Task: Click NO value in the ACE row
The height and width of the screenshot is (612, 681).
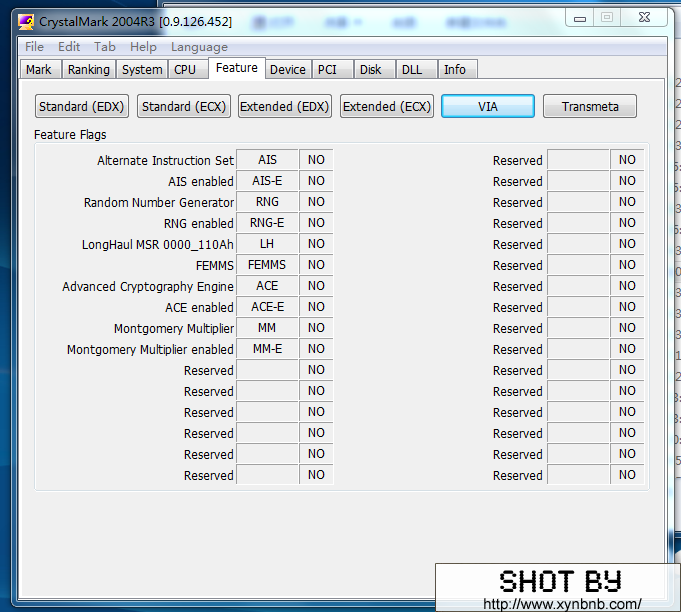Action: coord(316,286)
